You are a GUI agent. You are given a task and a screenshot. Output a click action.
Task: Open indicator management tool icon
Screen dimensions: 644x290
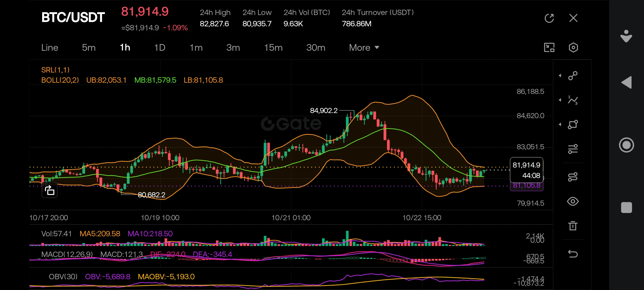click(x=573, y=177)
